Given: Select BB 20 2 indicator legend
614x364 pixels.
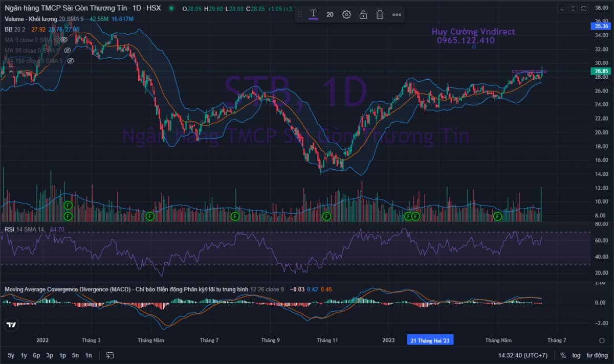Looking at the screenshot, I should click(x=15, y=29).
